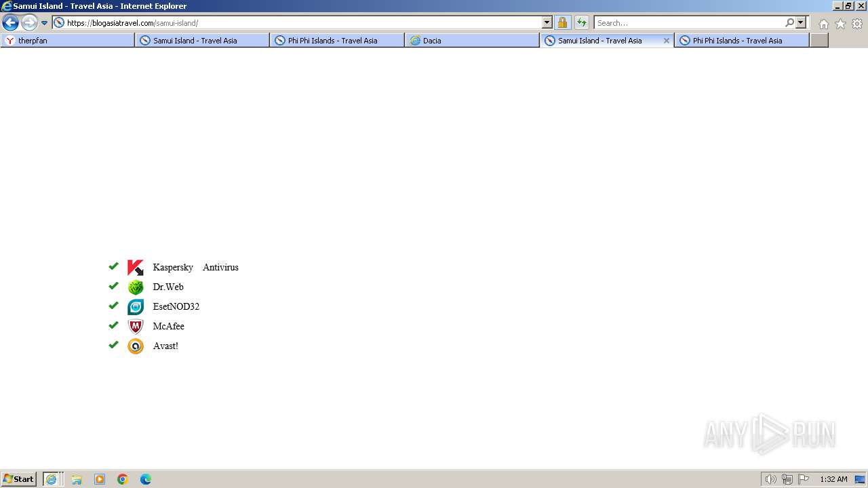Click the green checkmark beside Dr.Web

tap(113, 286)
